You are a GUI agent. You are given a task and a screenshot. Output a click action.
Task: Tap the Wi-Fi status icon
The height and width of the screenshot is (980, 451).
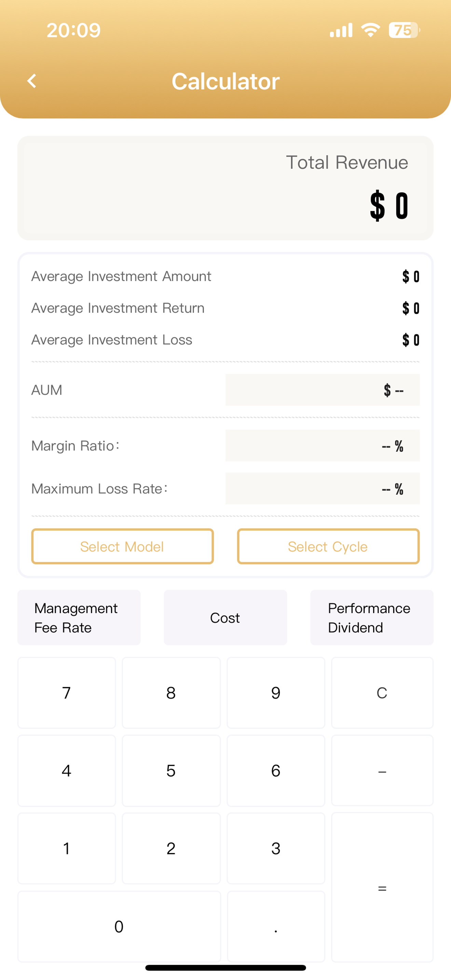(x=370, y=30)
